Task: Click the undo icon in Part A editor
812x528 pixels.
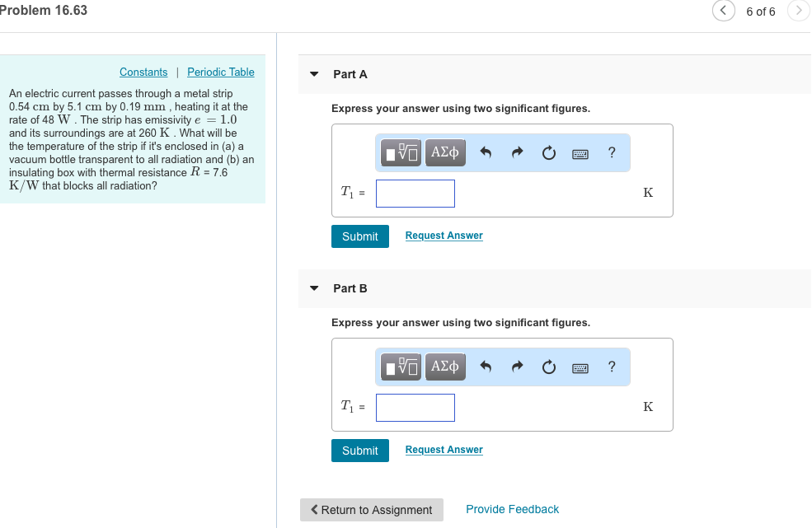Action: [x=486, y=152]
